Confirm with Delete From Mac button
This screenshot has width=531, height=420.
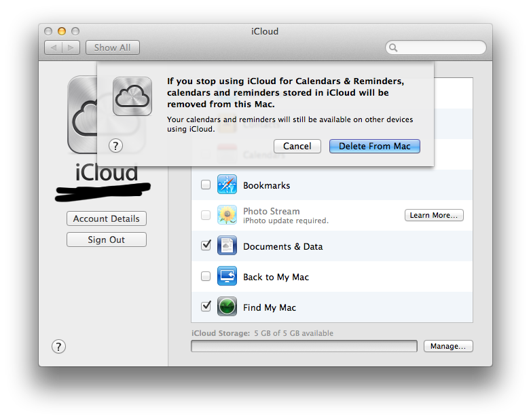tap(375, 146)
